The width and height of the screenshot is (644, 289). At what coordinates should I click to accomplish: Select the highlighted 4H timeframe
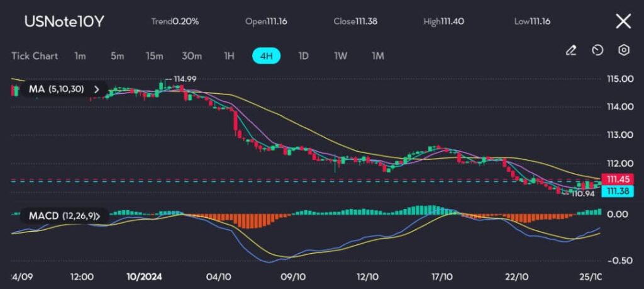[x=266, y=56]
